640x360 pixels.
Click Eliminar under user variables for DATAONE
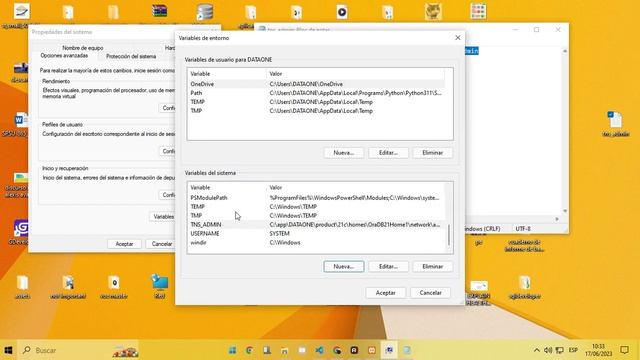click(432, 153)
